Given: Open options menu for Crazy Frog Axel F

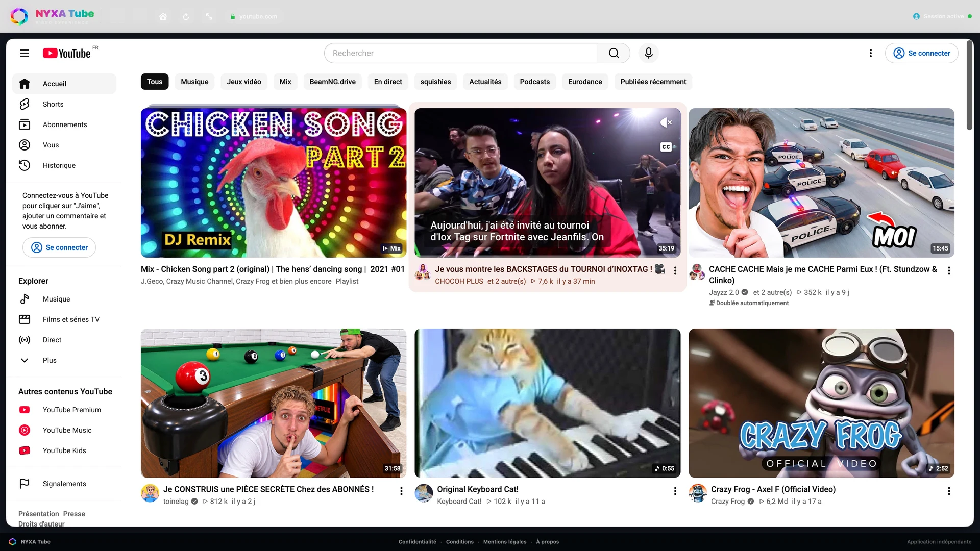Looking at the screenshot, I should [x=949, y=491].
